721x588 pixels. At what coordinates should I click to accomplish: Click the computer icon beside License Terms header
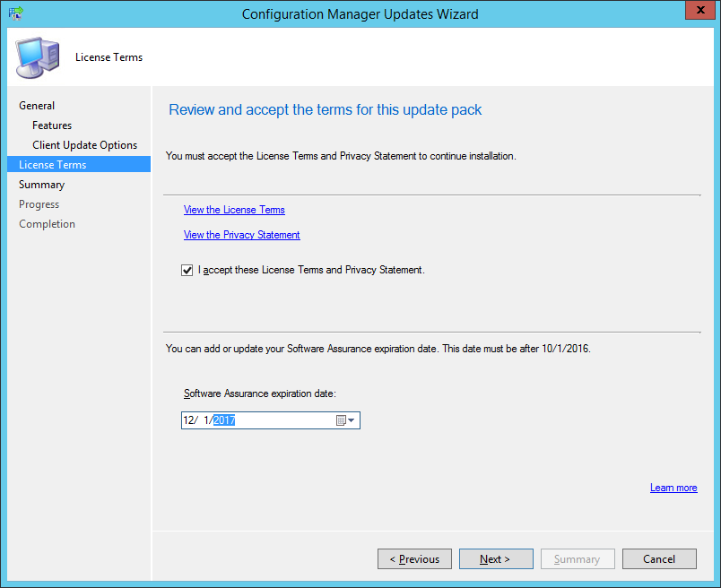click(38, 57)
